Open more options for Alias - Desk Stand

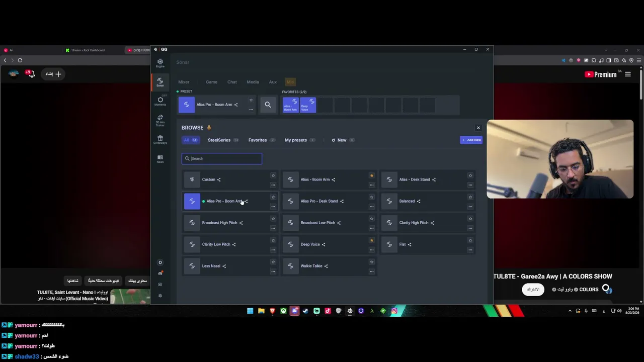coord(470,185)
